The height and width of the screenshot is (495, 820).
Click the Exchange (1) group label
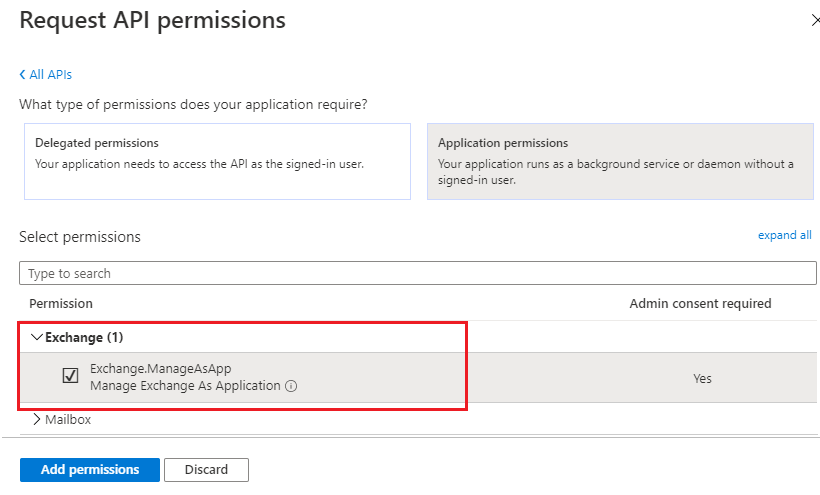(x=84, y=337)
